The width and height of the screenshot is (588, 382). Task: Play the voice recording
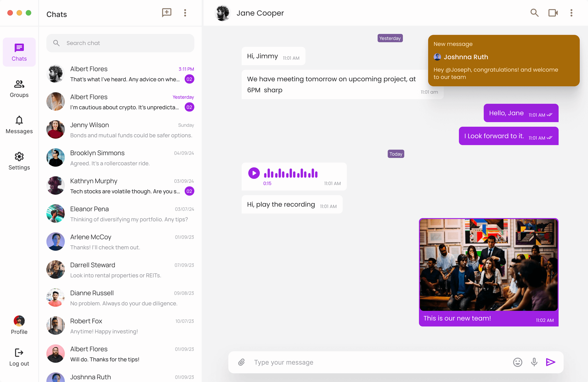click(x=254, y=173)
